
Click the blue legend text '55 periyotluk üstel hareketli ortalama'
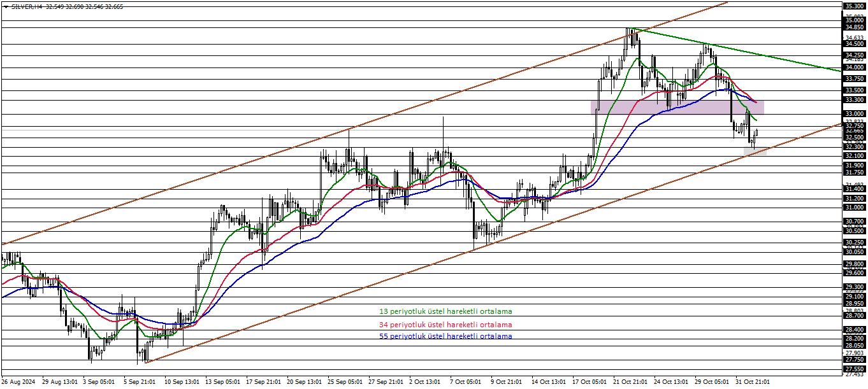(445, 336)
